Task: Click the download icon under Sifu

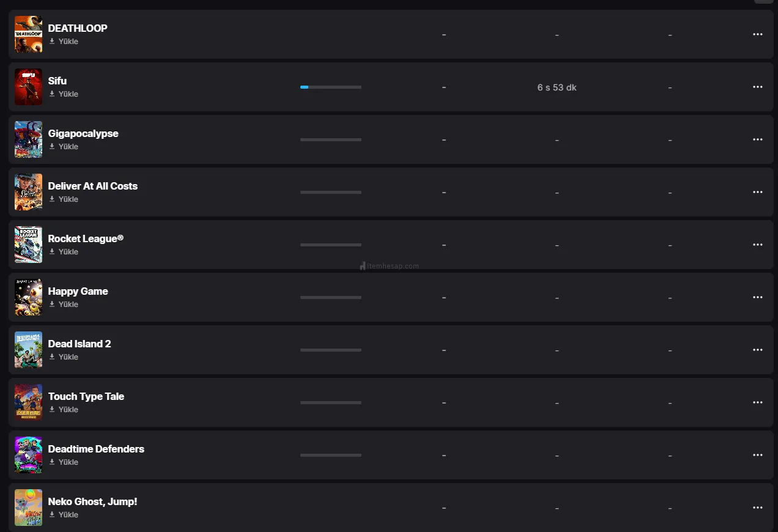Action: 52,94
